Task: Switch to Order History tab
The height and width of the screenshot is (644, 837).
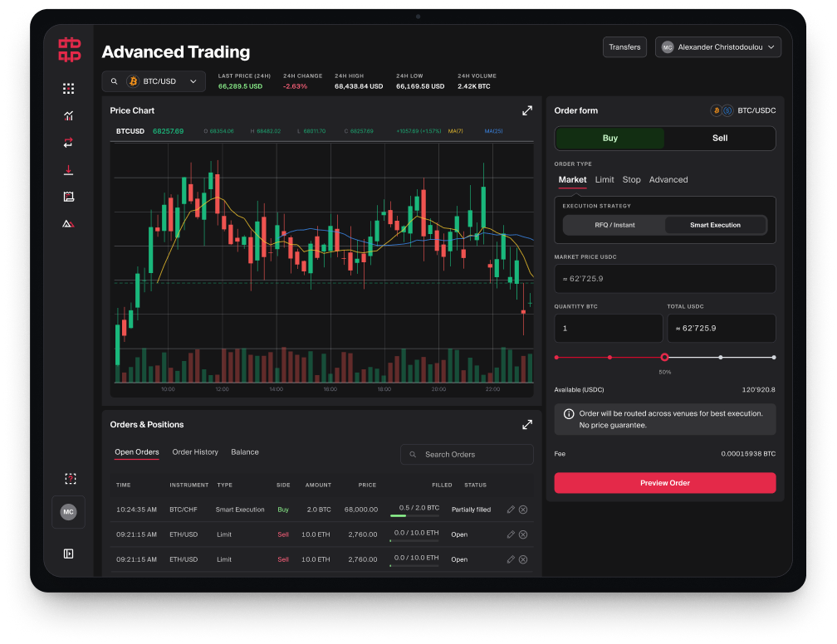Action: 195,452
